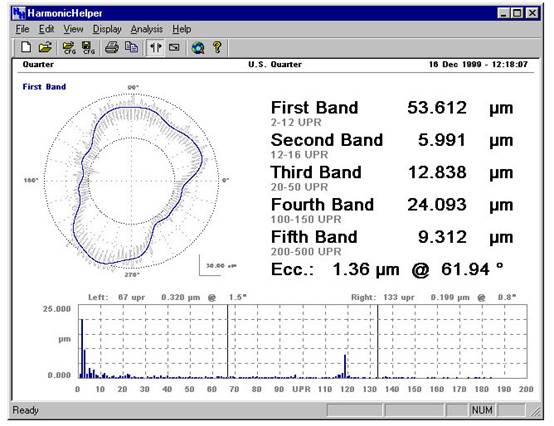Select the Second Band result row
Screen dimensions: 554x426
pos(392,145)
